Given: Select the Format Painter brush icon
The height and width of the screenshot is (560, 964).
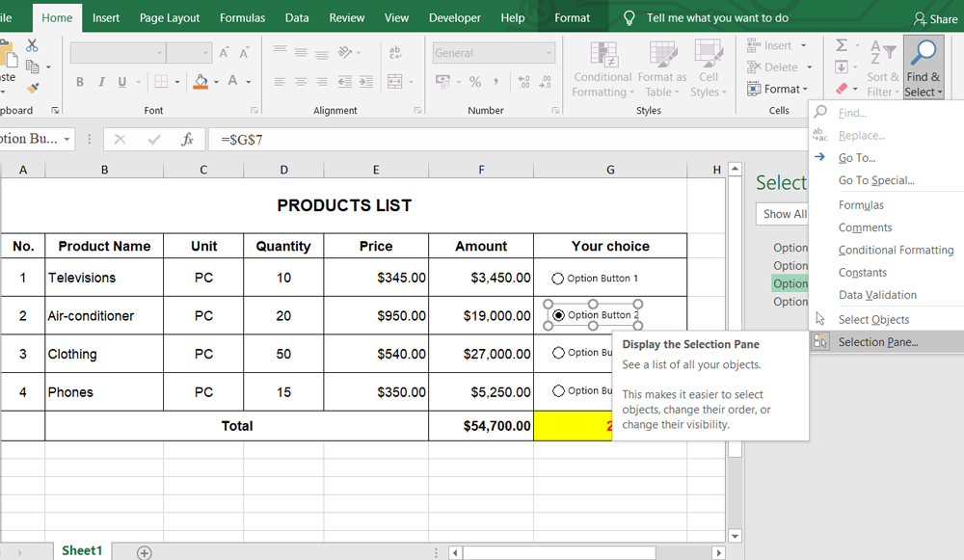Looking at the screenshot, I should [33, 88].
